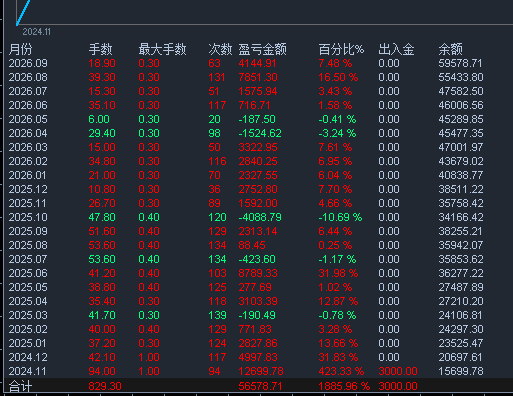Click percentage -10.69 %
Viewport: 513px width, 396px height.
click(x=340, y=217)
